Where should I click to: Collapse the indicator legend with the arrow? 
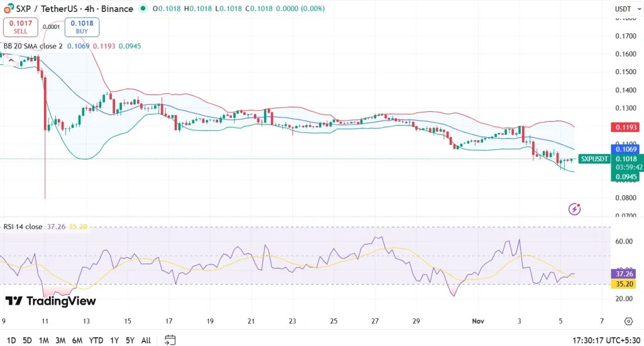click(11, 59)
